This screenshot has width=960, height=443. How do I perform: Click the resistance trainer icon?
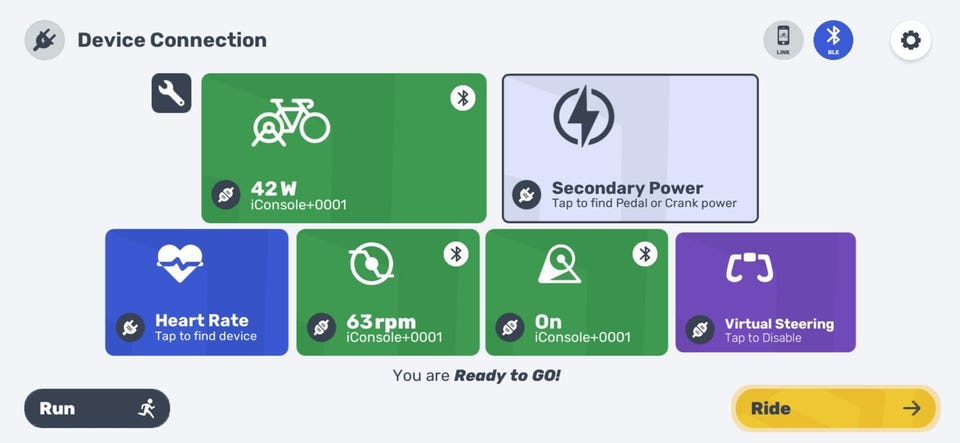(x=559, y=263)
